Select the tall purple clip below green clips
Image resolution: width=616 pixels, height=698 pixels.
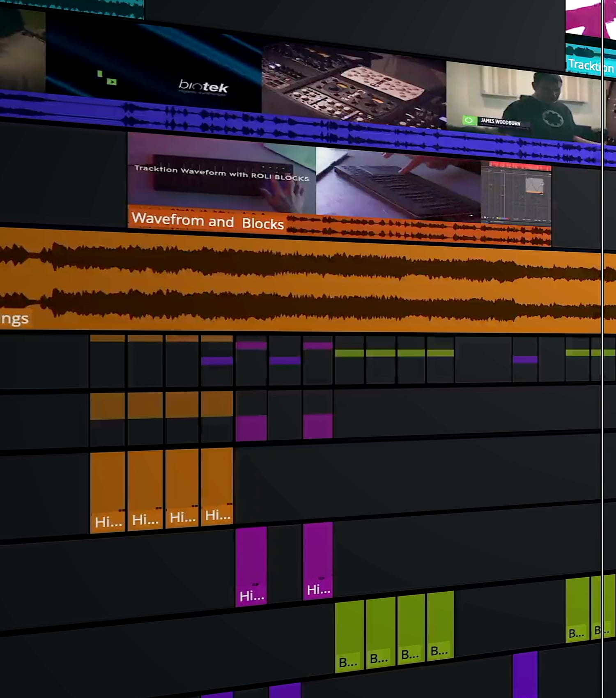pos(525,675)
